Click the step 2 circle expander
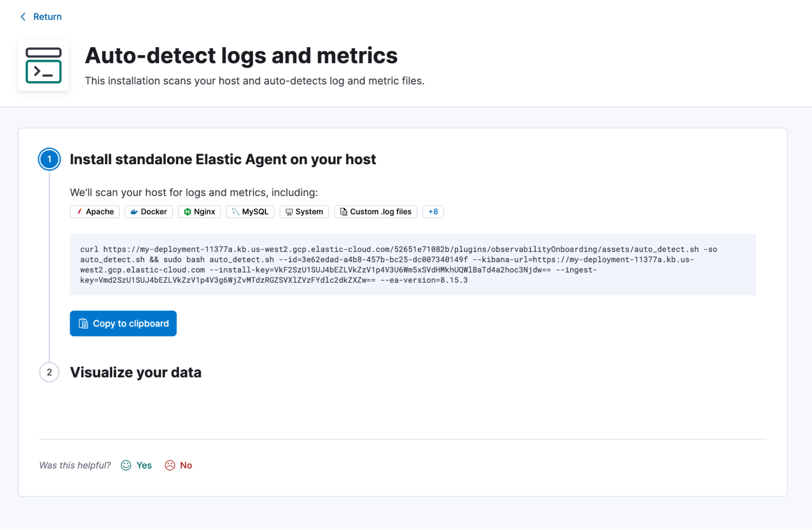 click(49, 372)
